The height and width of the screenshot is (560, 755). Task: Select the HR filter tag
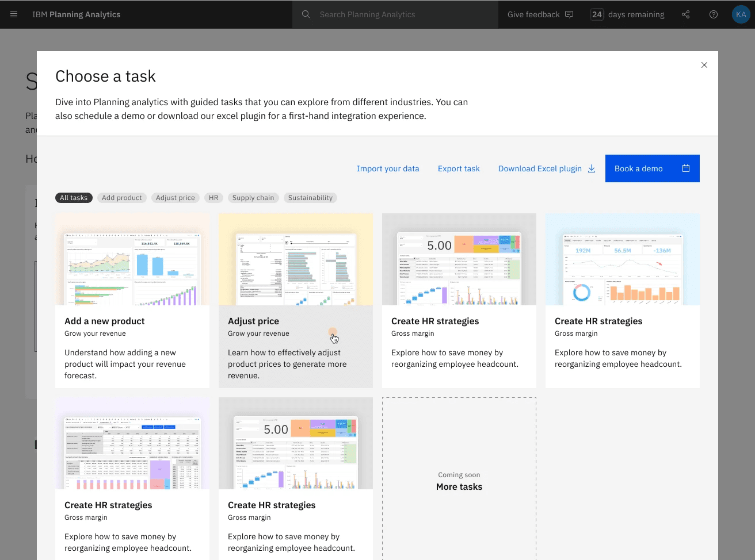pyautogui.click(x=213, y=198)
